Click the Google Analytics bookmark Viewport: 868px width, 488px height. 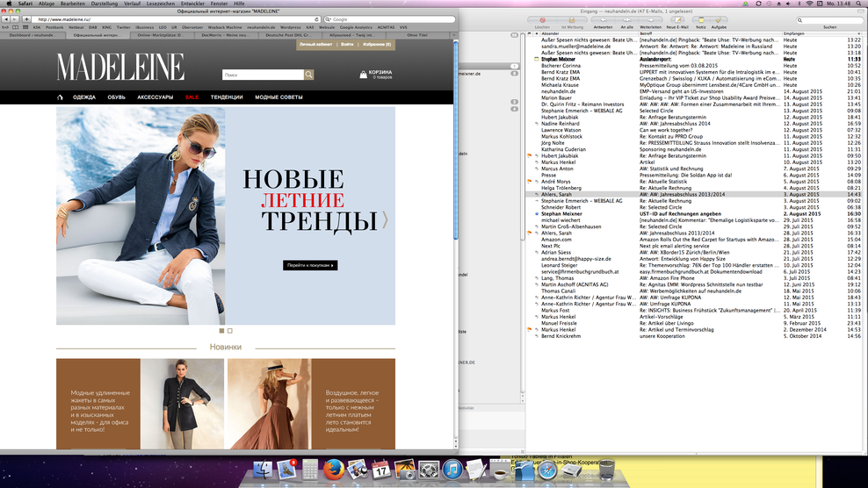356,27
